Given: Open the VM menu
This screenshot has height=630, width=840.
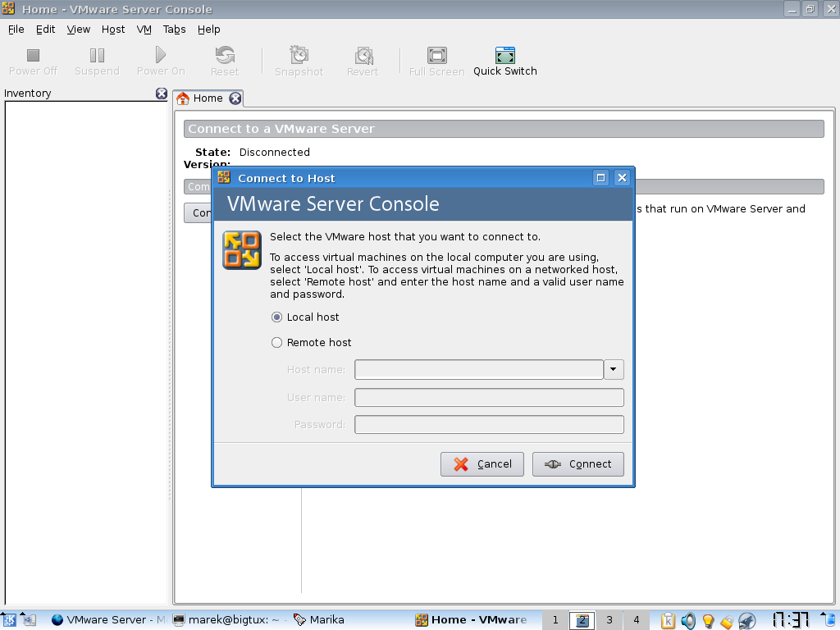Looking at the screenshot, I should coord(144,30).
